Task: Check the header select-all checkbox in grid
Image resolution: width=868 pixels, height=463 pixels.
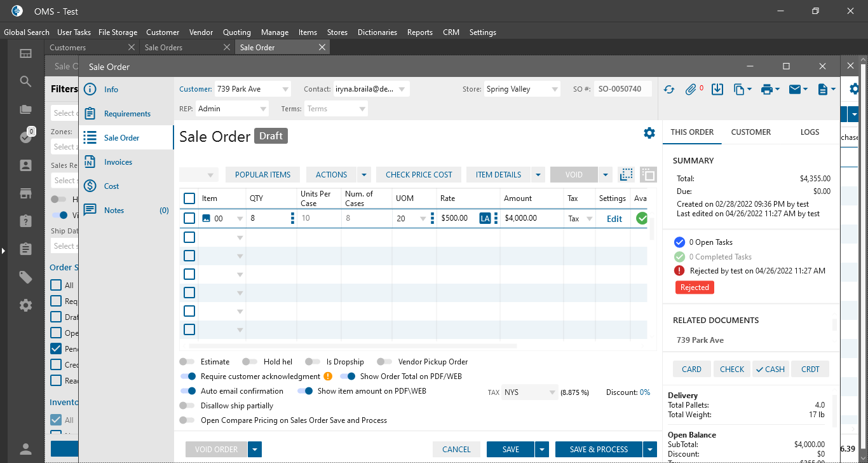Action: (x=189, y=198)
